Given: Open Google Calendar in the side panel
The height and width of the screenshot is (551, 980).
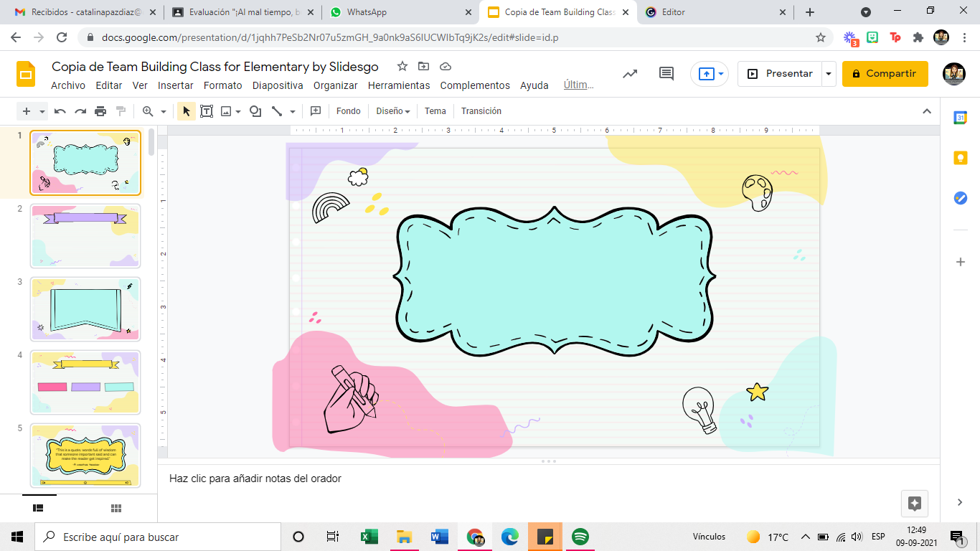Looking at the screenshot, I should (961, 118).
